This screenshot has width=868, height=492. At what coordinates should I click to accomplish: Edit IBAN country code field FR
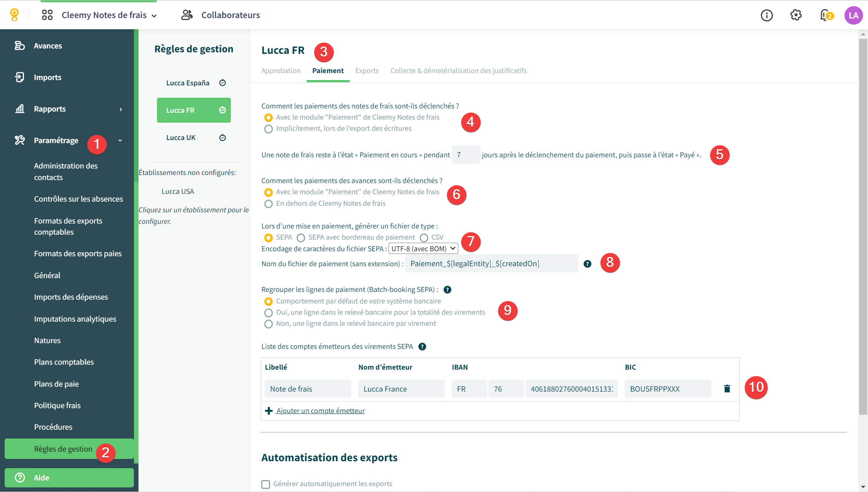click(469, 389)
